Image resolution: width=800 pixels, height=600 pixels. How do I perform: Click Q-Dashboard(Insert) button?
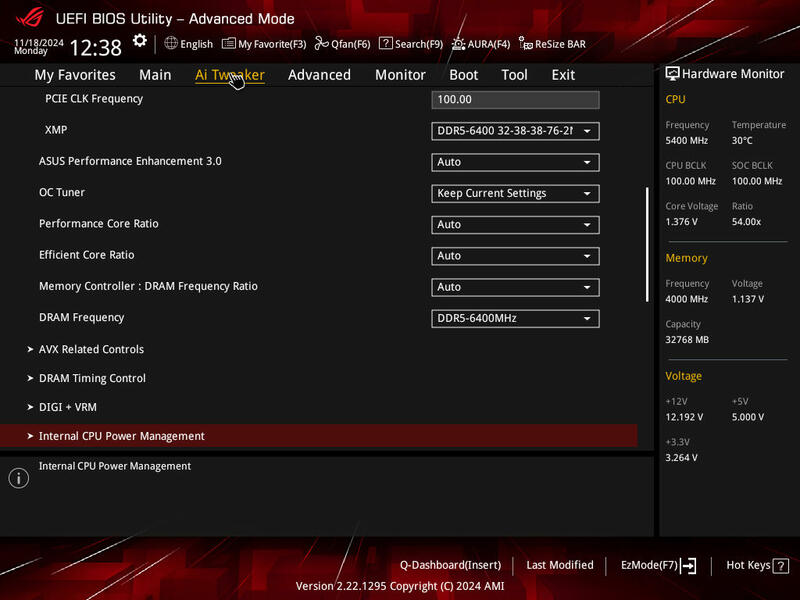tap(451, 565)
